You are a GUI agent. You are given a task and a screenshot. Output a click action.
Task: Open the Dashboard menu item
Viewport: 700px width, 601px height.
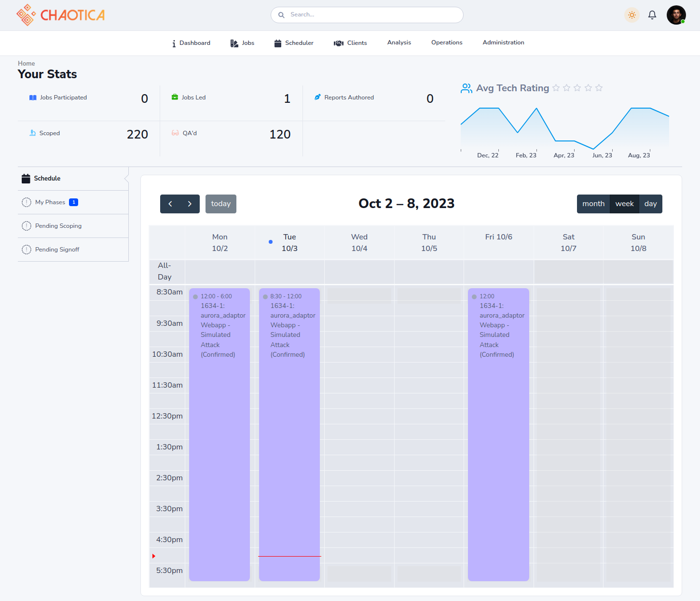click(191, 43)
